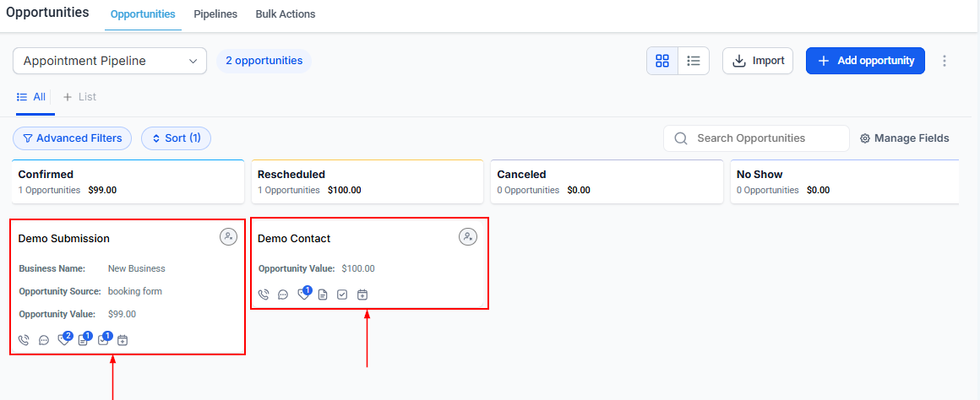This screenshot has width=980, height=400.
Task: Open the three-dot more options menu
Action: [945, 61]
